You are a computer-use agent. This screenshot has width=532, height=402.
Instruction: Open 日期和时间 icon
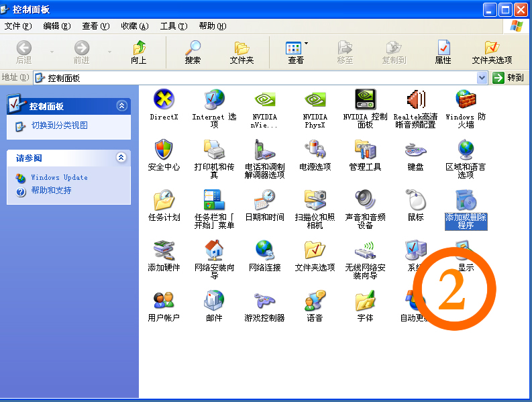click(x=264, y=201)
